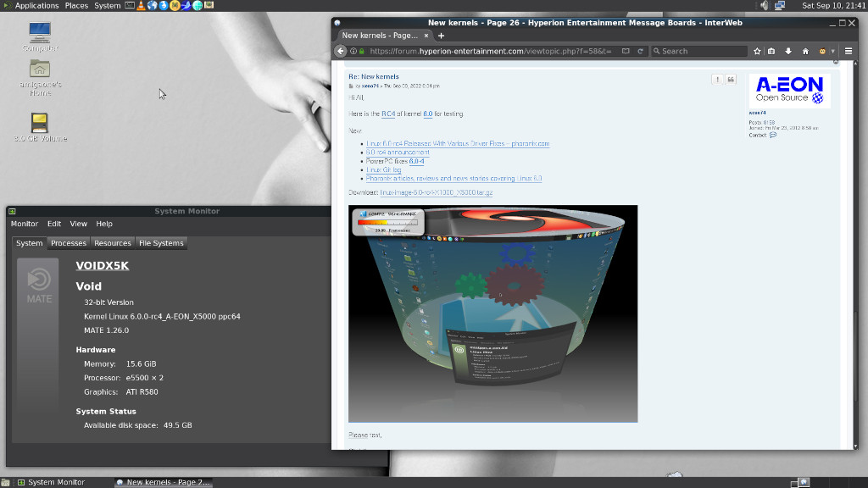Switch to the Processes tab

click(x=69, y=243)
